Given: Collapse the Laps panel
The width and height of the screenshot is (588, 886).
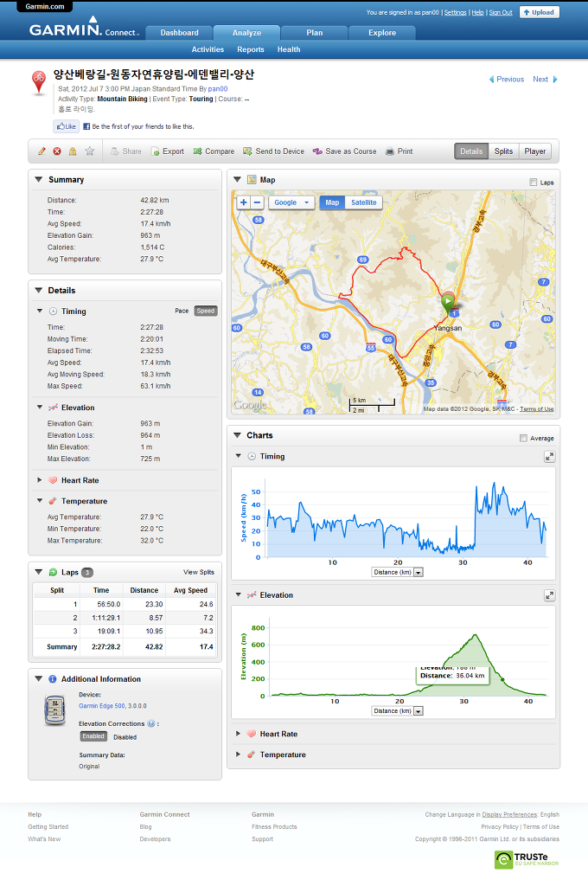Looking at the screenshot, I should pos(38,573).
